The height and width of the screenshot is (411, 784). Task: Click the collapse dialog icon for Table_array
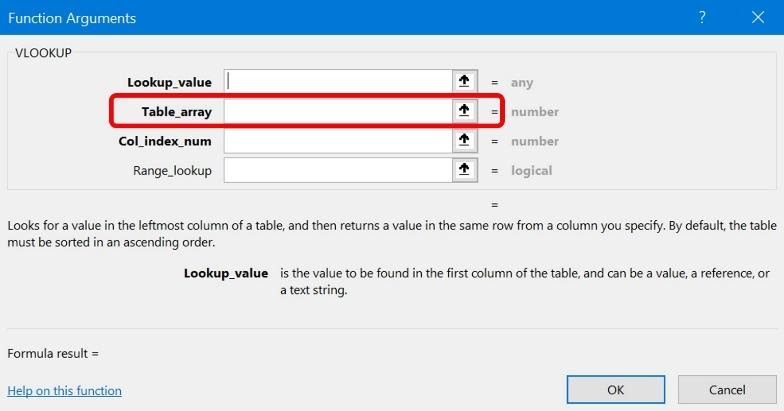pos(464,111)
